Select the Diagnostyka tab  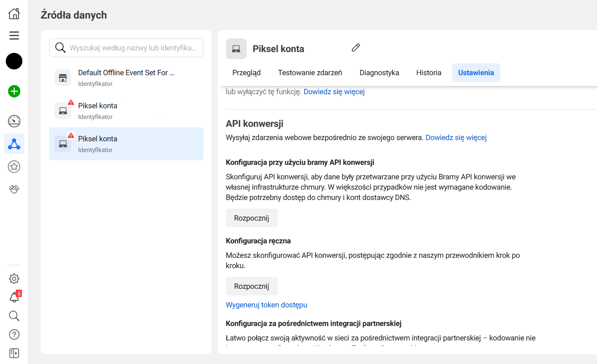point(379,73)
